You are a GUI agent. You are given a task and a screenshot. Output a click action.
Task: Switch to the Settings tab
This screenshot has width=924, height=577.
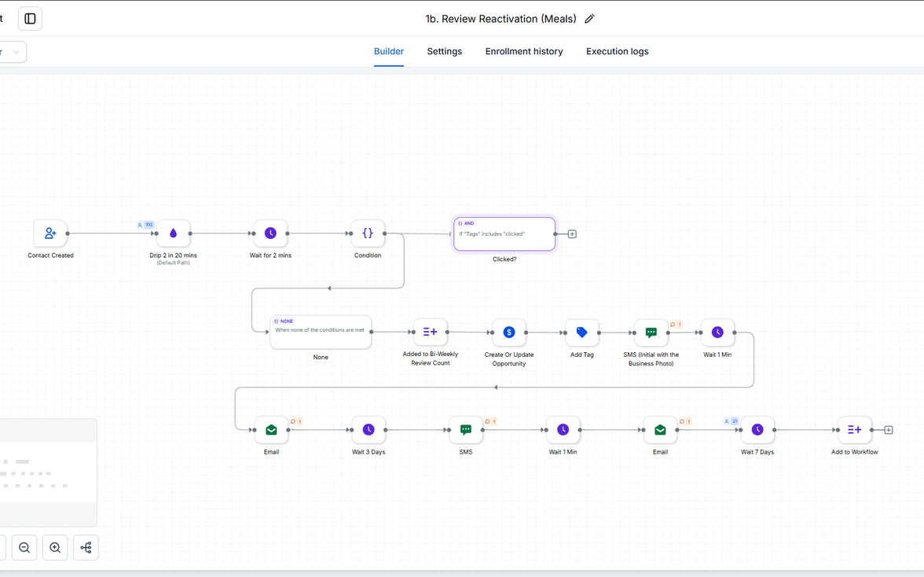coord(445,51)
